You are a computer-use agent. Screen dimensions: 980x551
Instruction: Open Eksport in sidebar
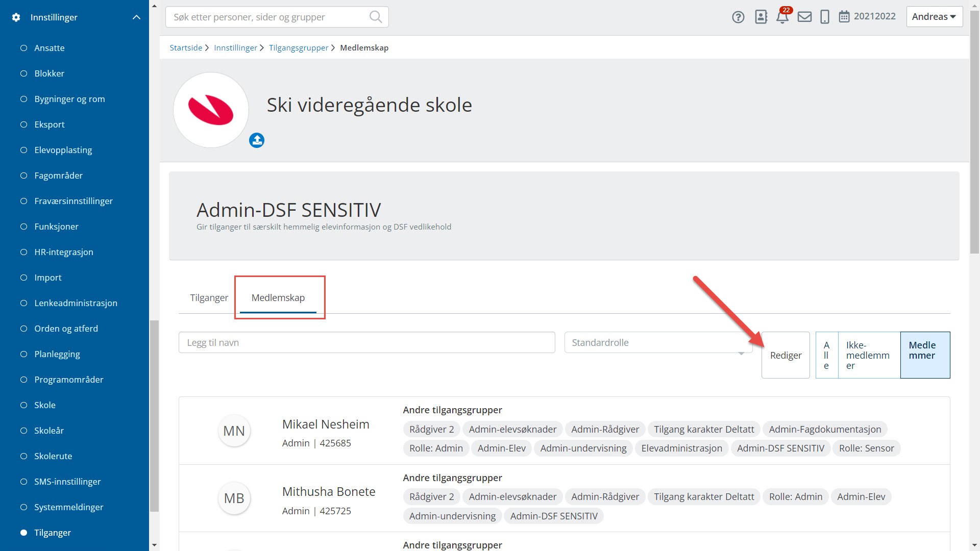[50, 124]
